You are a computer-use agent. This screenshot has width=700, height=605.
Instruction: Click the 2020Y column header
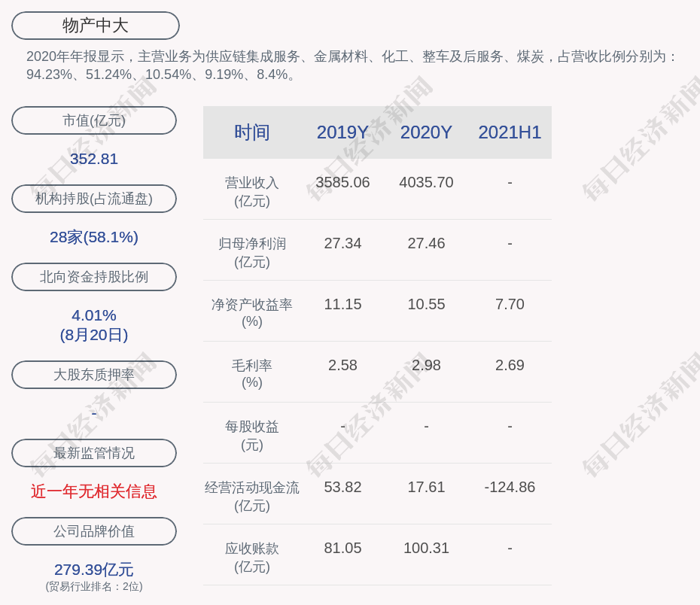[426, 132]
